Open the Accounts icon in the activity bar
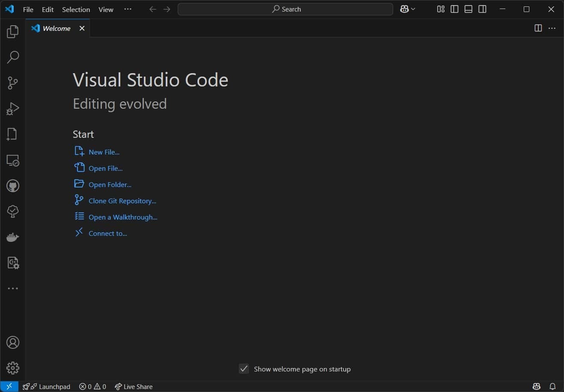 (x=12, y=342)
